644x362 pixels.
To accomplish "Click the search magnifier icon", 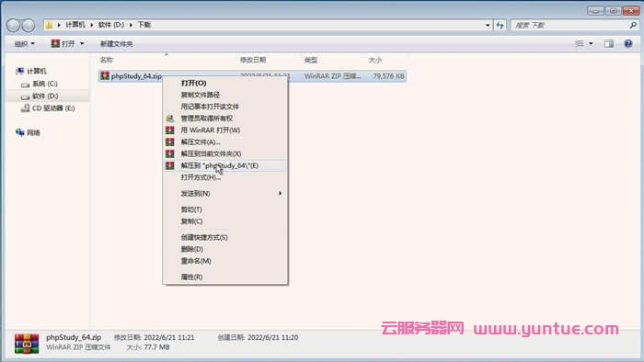I will point(633,25).
